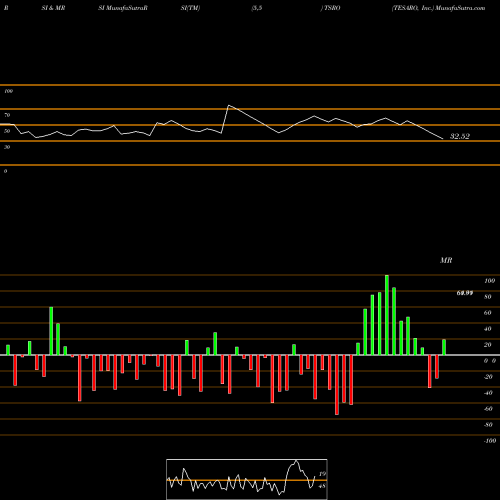Click the MR axis label -20
Image resolution: width=500 pixels, height=500 pixels.
pos(488,377)
